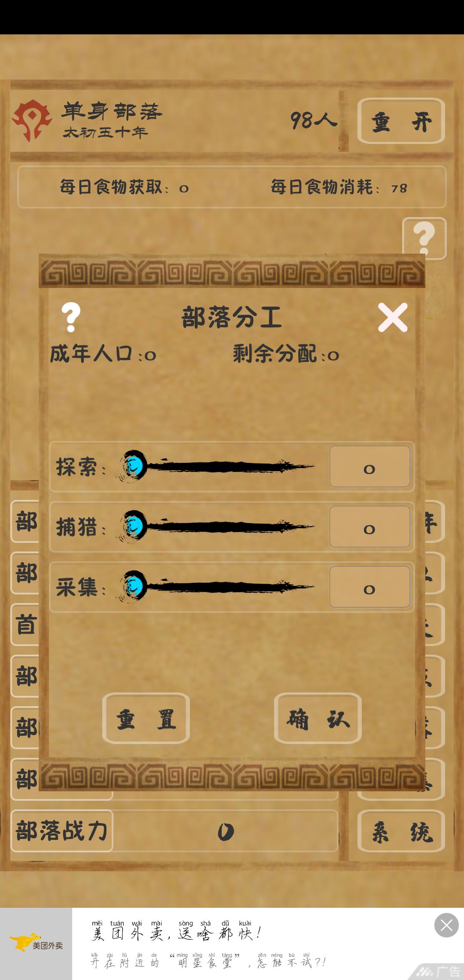Open the 系统 system menu

point(401,831)
